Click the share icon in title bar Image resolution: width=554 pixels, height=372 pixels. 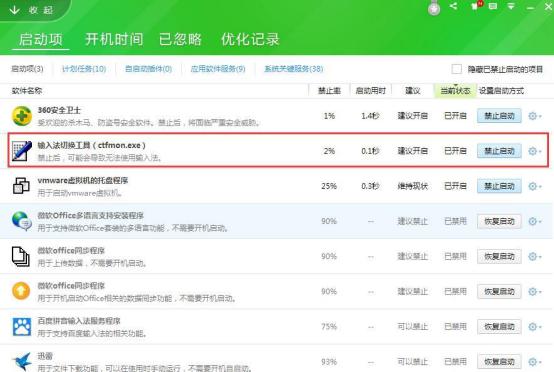(x=453, y=6)
